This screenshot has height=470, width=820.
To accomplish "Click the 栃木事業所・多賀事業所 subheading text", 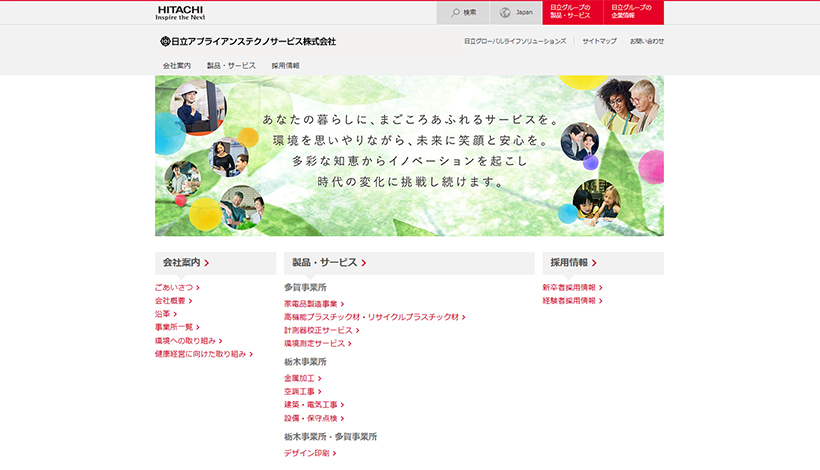I will (331, 437).
